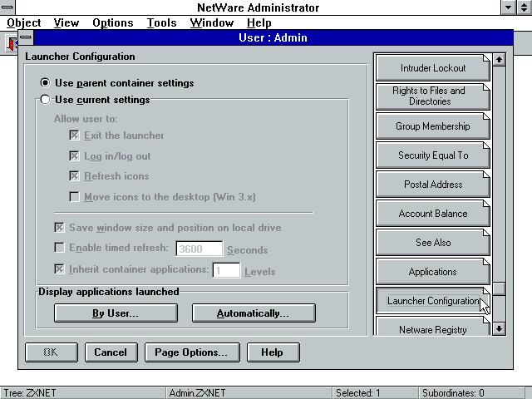Click Admin.ZXNET in status bar
The width and height of the screenshot is (532, 399).
coord(197,393)
